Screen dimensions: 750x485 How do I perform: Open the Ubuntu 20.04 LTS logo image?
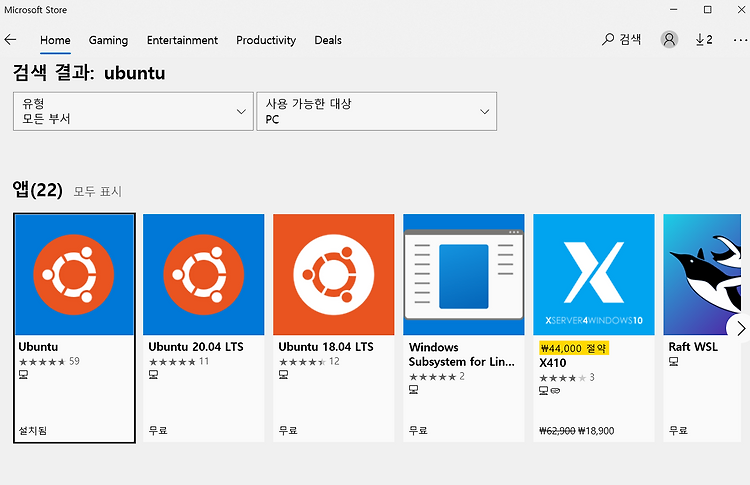click(204, 275)
